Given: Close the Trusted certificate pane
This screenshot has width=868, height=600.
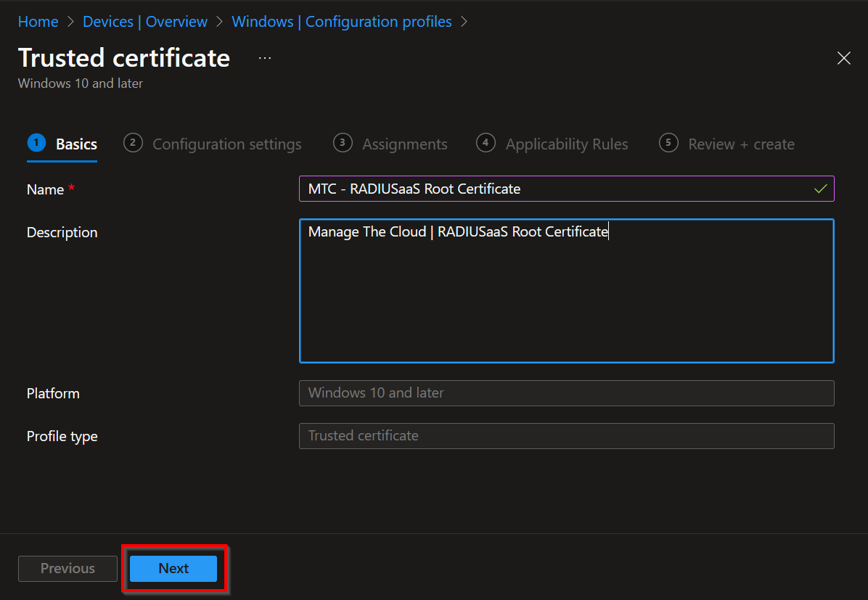Looking at the screenshot, I should [843, 58].
